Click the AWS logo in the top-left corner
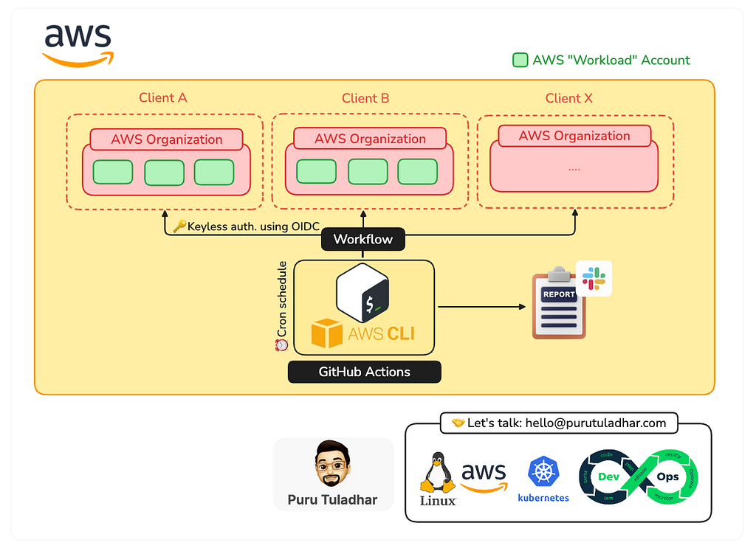 pyautogui.click(x=78, y=45)
